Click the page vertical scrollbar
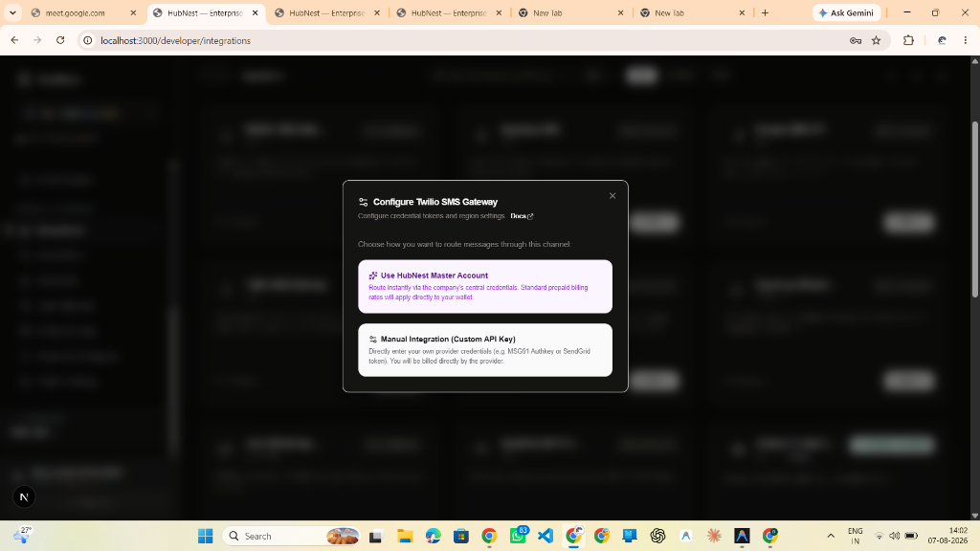This screenshot has width=980, height=551. tap(974, 209)
